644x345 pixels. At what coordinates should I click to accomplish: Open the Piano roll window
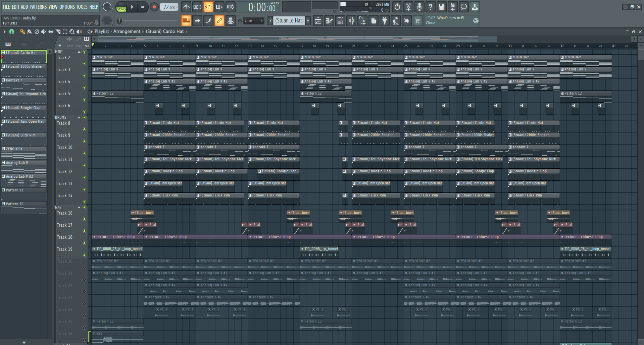pyautogui.click(x=329, y=21)
